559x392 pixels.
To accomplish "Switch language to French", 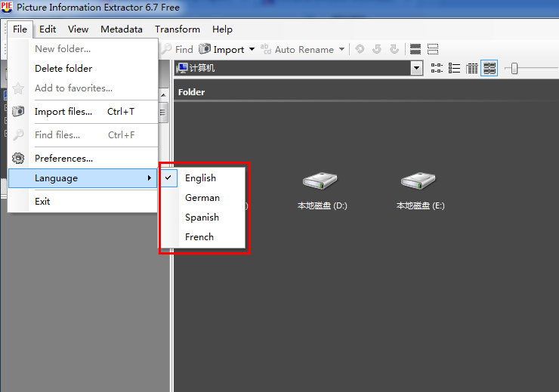I will tap(203, 236).
